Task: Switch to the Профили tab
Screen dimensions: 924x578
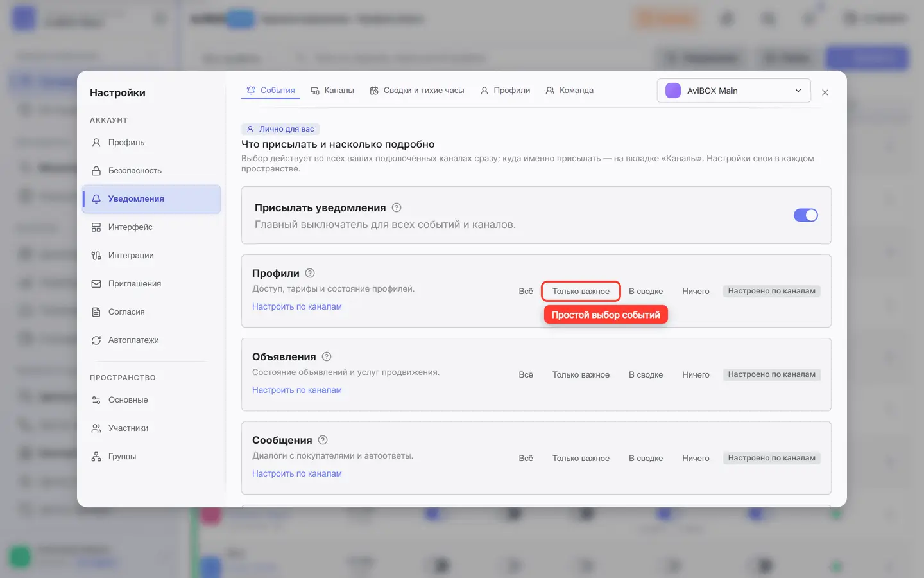Action: pyautogui.click(x=506, y=91)
